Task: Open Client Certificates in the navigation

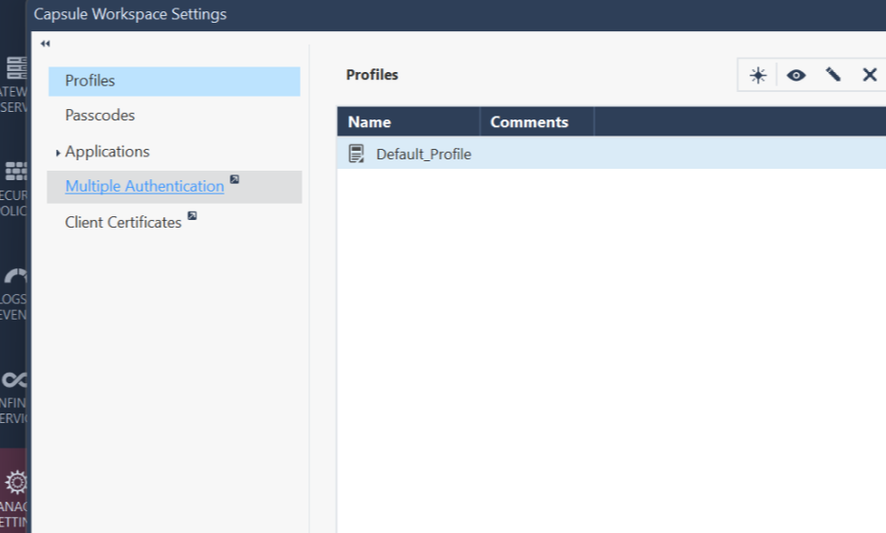Action: coord(123,222)
